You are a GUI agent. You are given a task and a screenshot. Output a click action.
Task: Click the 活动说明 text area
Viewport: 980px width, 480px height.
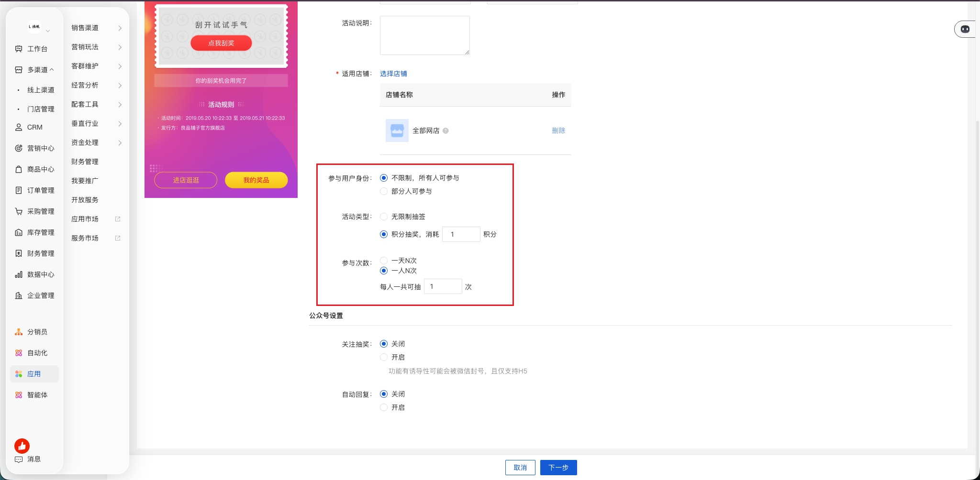[x=425, y=35]
